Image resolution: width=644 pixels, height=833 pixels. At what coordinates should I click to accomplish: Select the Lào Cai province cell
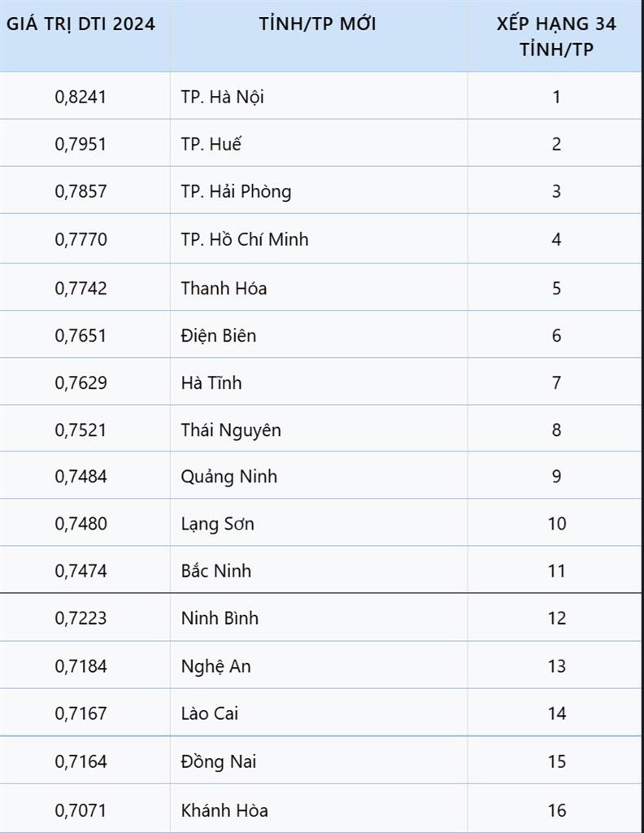coord(210,713)
